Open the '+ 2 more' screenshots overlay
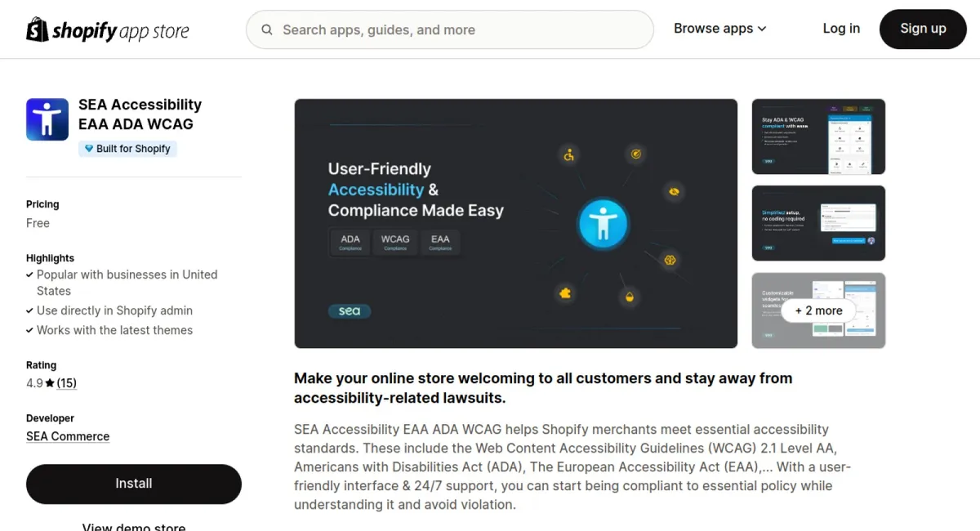 pos(818,310)
